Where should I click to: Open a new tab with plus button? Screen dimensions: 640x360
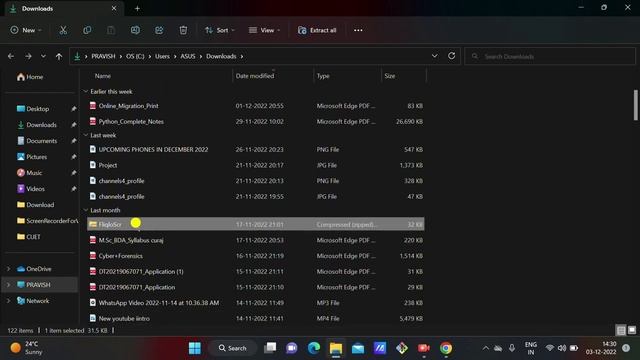pos(137,8)
